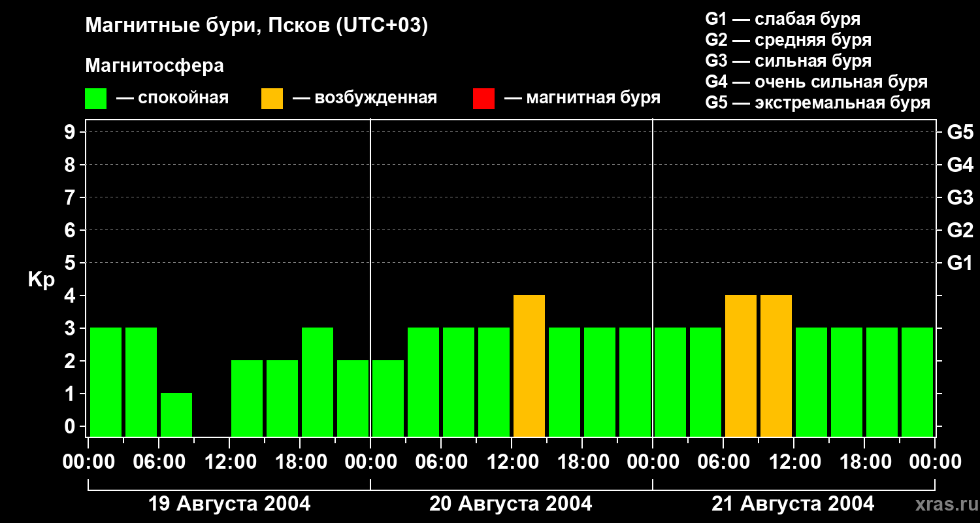Select the chart title 'Магнитные бури, Псков (UTC+03)'
The width and height of the screenshot is (980, 523).
[257, 26]
